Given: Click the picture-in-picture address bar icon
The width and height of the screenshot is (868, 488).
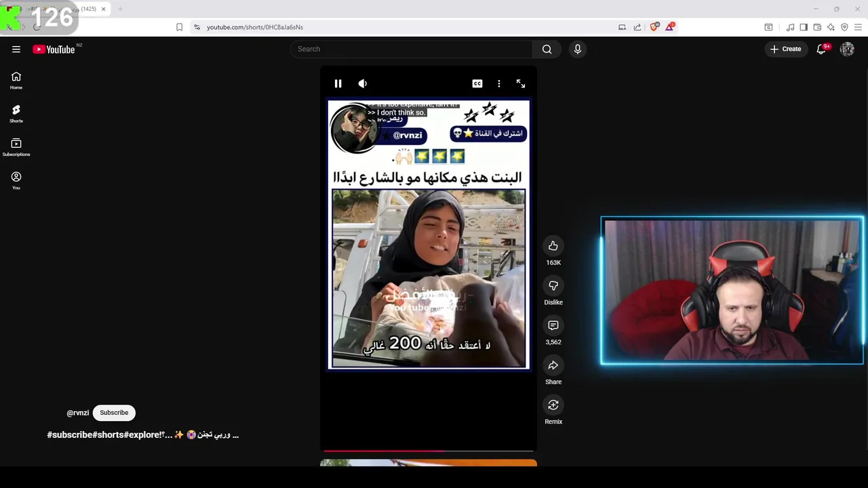Looking at the screenshot, I should click(x=622, y=27).
